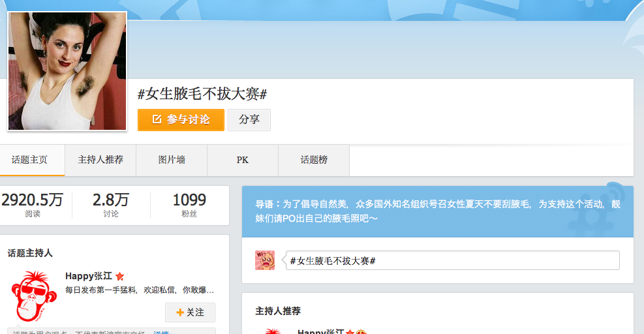Screen dimensions: 644x334
Task: Click the #女生腋毛不拔大赛# topic title
Action: tap(202, 94)
